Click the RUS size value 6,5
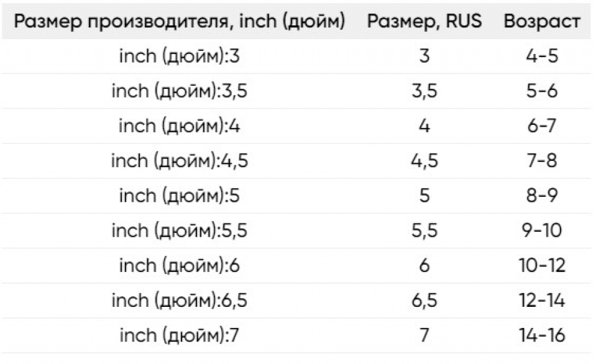 424,301
